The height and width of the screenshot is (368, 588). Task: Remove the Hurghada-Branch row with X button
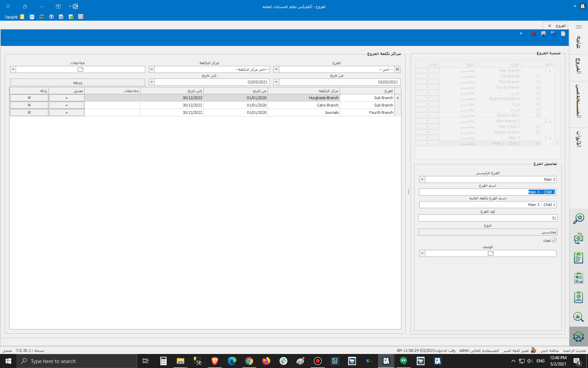[x=29, y=98]
